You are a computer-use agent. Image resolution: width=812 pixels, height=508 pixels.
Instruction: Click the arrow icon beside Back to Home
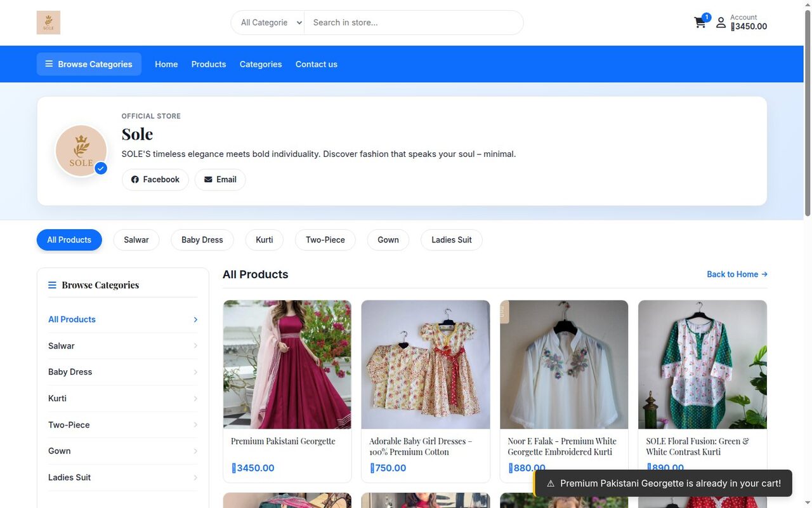[x=764, y=274]
